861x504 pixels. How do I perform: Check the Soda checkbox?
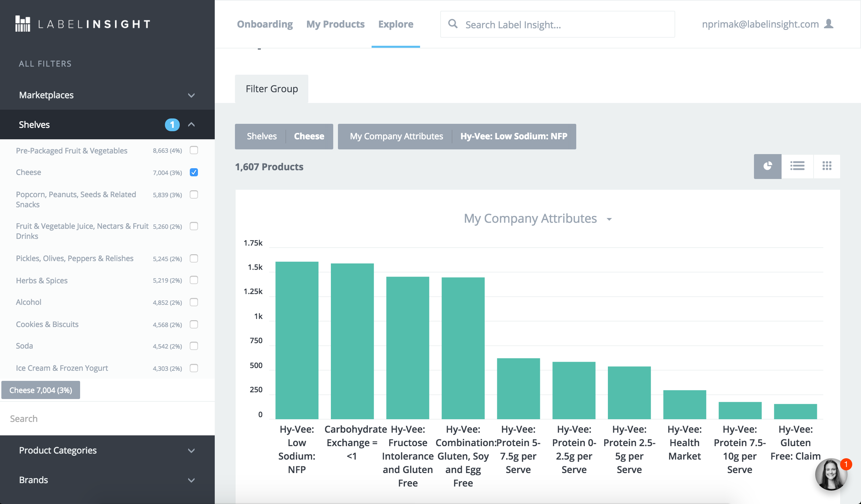[x=194, y=346]
